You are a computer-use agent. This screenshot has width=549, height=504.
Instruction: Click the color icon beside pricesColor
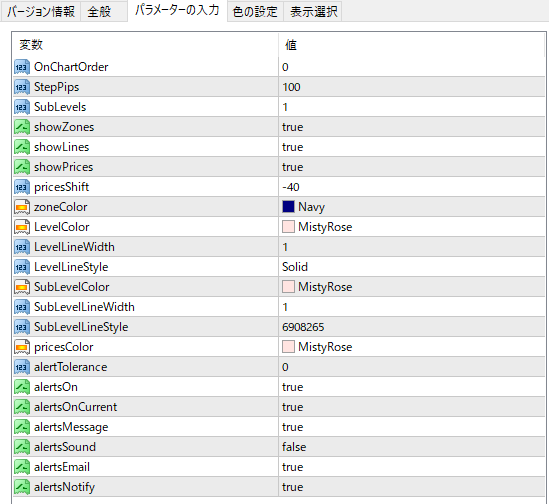point(22,347)
